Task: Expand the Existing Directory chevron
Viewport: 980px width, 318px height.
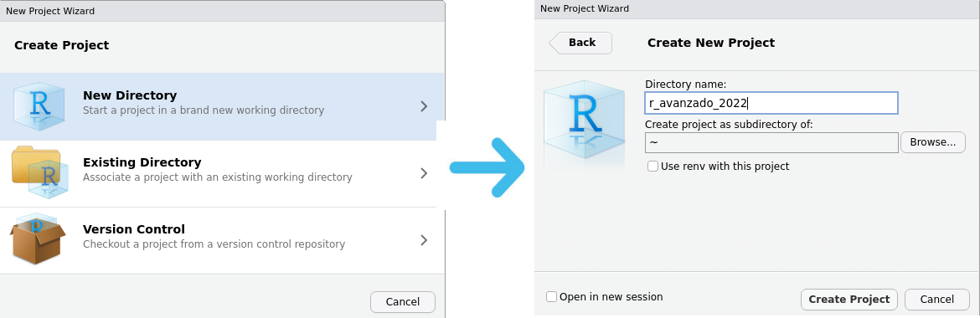Action: coord(424,173)
